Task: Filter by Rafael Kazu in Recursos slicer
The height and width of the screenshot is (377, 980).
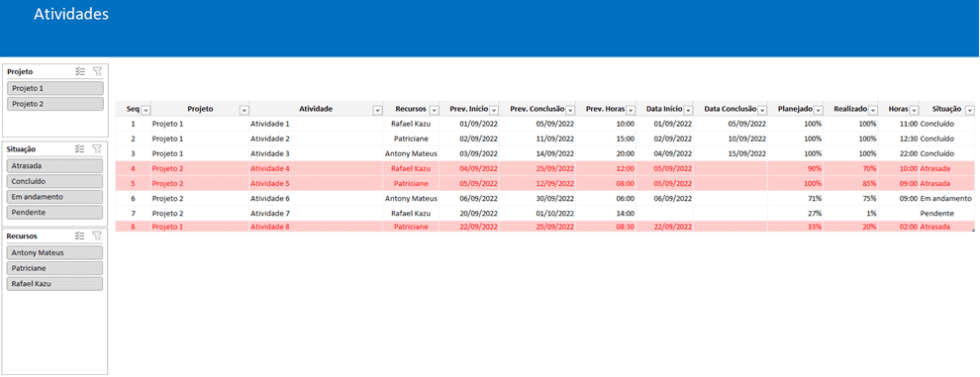Action: coord(55,283)
